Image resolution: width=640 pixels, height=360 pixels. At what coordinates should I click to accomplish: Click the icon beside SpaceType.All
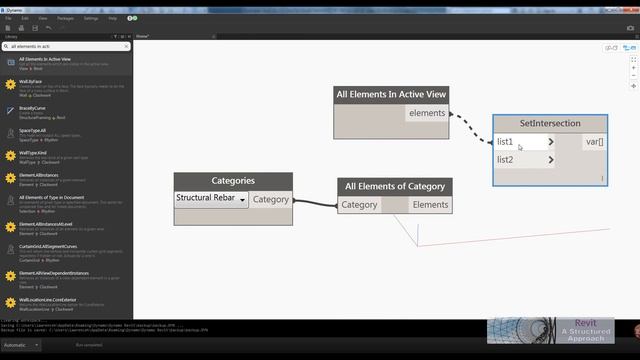tap(11, 133)
